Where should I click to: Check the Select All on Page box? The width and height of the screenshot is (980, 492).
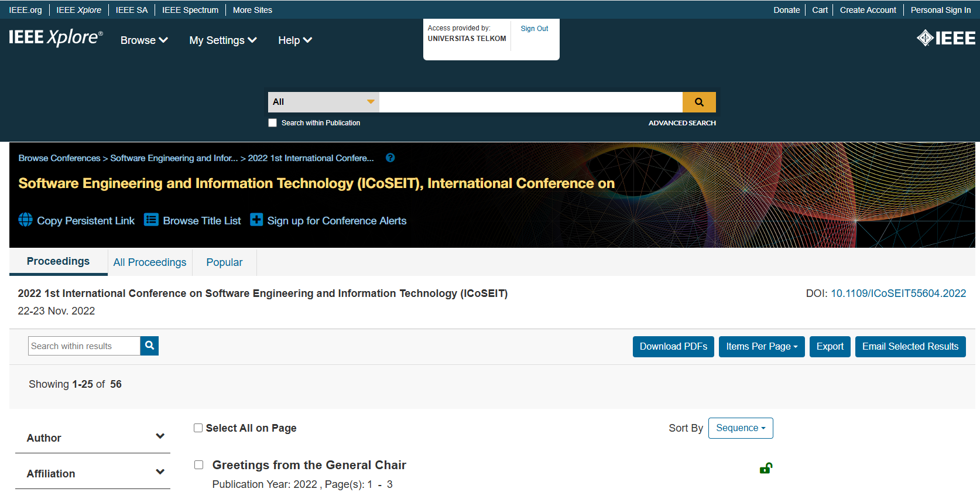click(x=198, y=428)
